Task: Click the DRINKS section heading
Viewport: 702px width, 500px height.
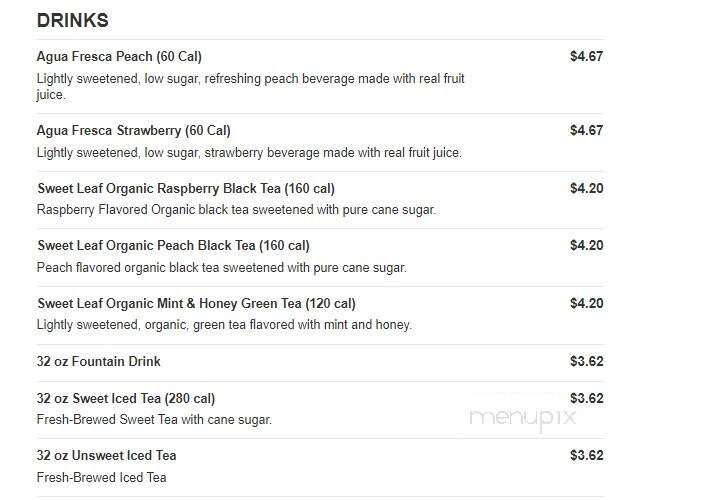Action: click(73, 21)
